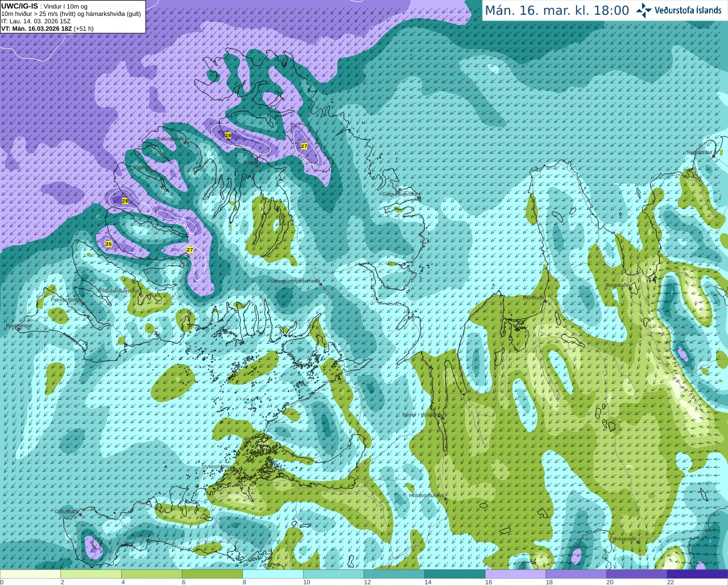Click the 14–16 m/s dark teal legend swatch
The width and height of the screenshot is (728, 586).
(x=455, y=574)
